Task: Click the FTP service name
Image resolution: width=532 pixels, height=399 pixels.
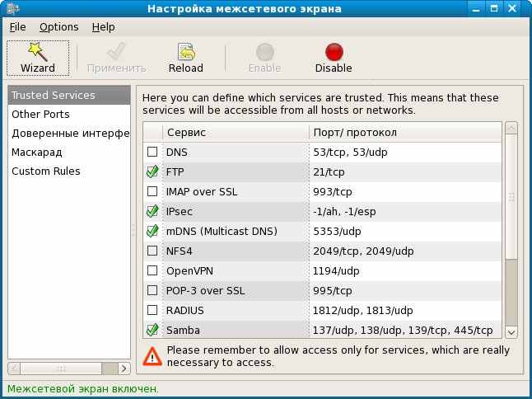Action: pos(175,171)
